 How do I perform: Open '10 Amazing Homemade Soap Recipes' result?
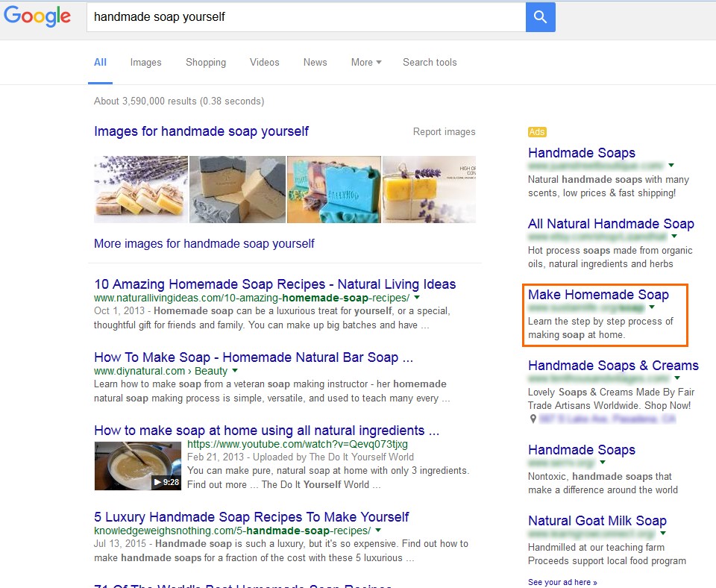275,284
